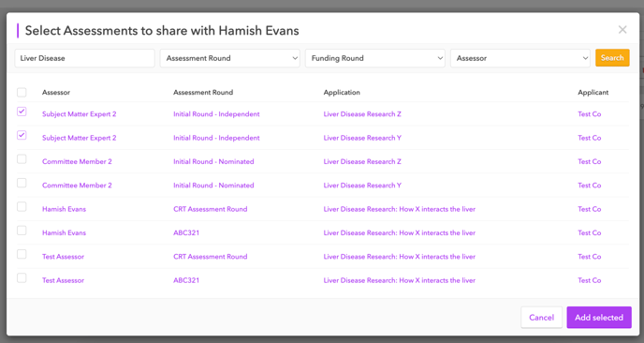Check Hamish Evans ABC321 row

[x=22, y=231]
